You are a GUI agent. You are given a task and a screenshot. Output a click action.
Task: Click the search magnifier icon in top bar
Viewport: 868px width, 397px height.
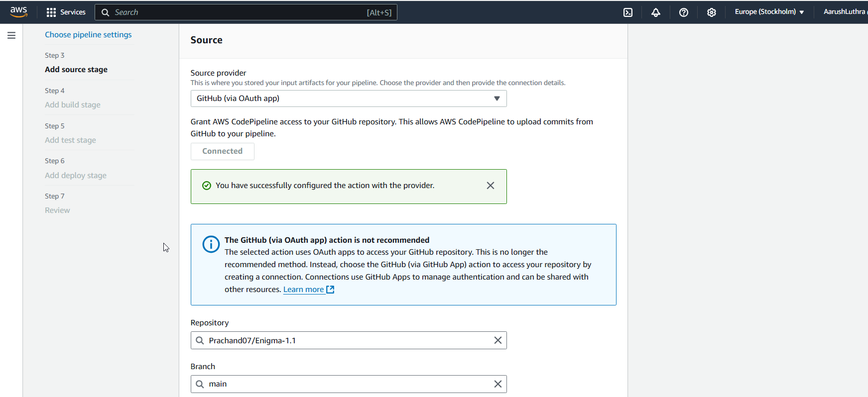(106, 12)
